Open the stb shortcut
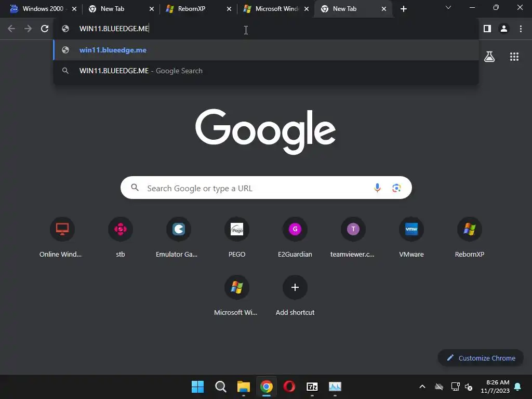 [121, 237]
